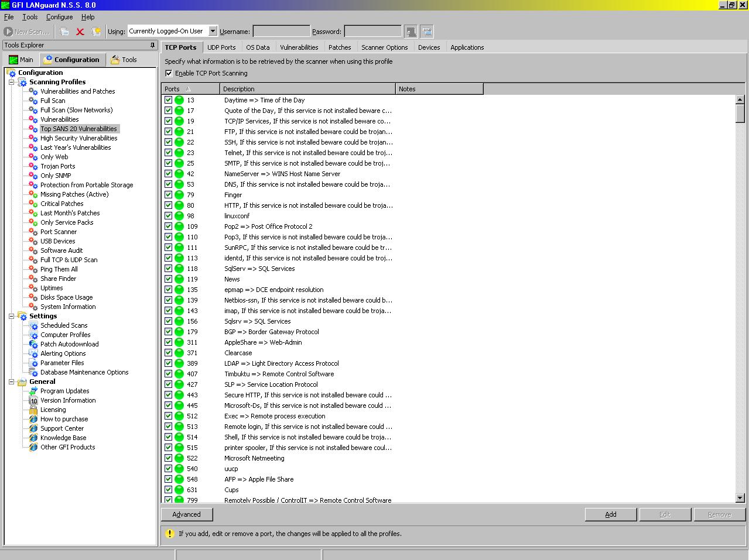Click the Knowledge Base browser icon
This screenshot has width=749, height=560.
pyautogui.click(x=33, y=438)
